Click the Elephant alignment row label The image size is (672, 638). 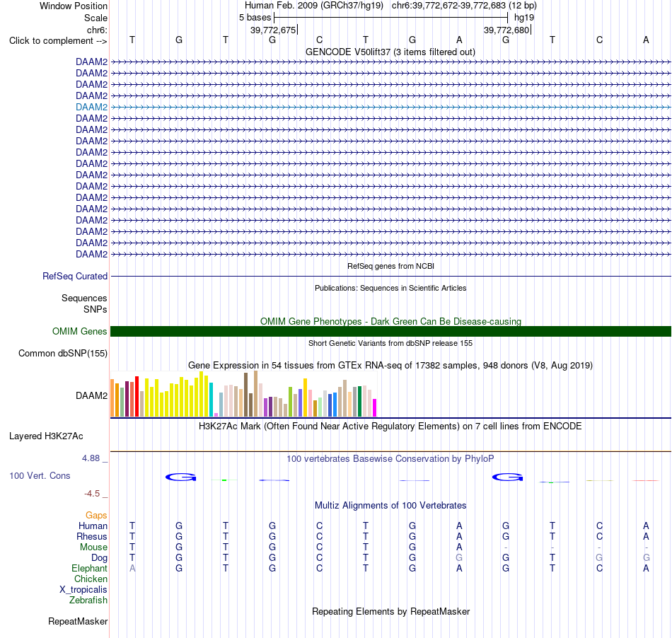pyautogui.click(x=89, y=569)
